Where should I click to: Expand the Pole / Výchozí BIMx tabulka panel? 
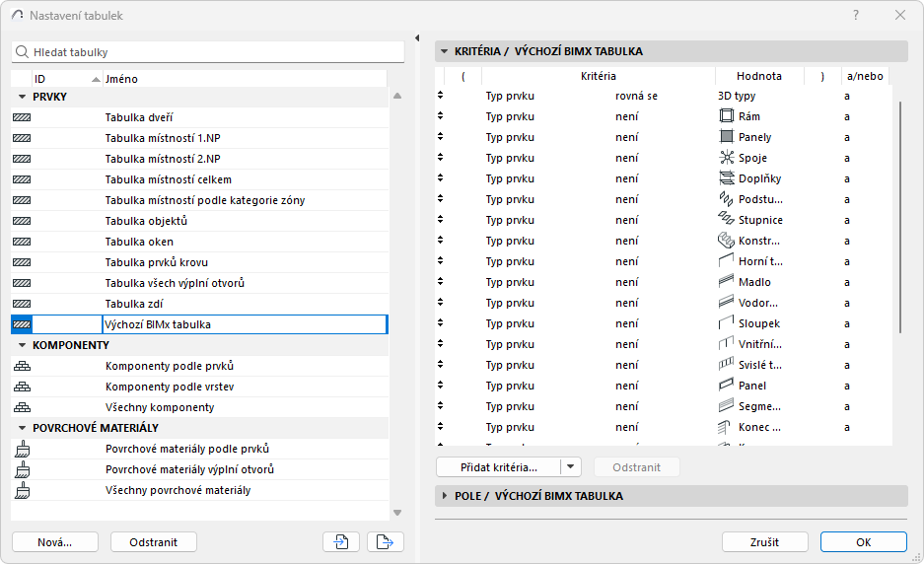(x=445, y=496)
